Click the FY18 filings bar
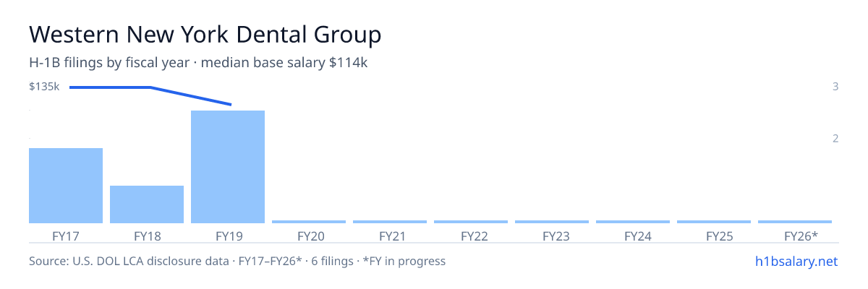Image resolution: width=868 pixels, height=289 pixels. tap(147, 204)
